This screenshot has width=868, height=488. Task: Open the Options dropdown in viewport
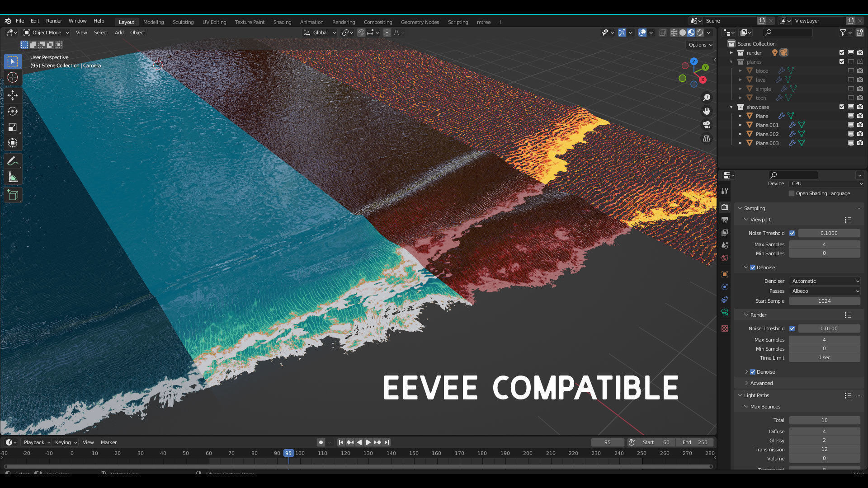(x=700, y=45)
